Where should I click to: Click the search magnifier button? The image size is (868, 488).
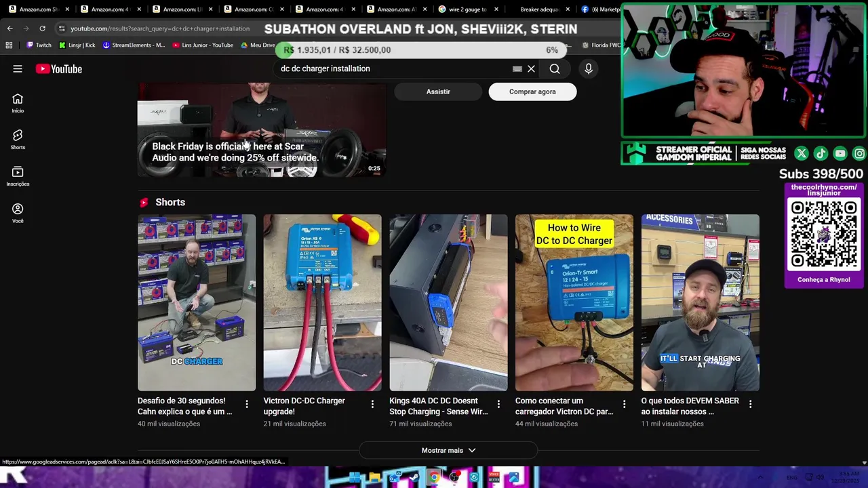[555, 68]
